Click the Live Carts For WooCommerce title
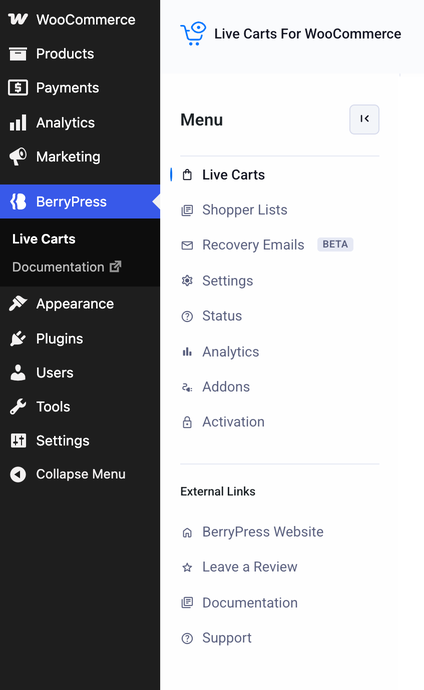424x690 pixels. (x=307, y=34)
